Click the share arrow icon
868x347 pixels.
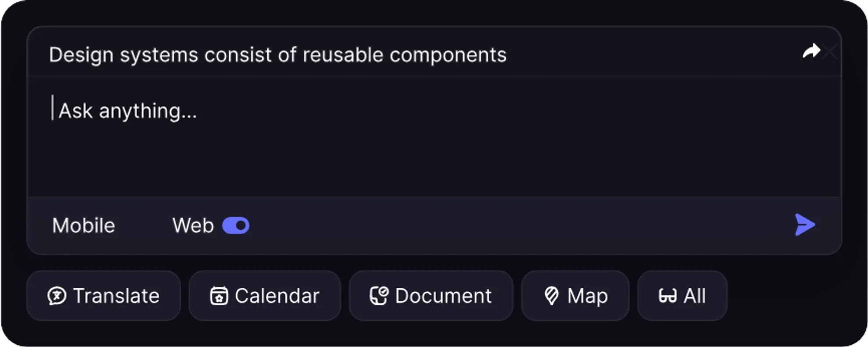tap(811, 51)
